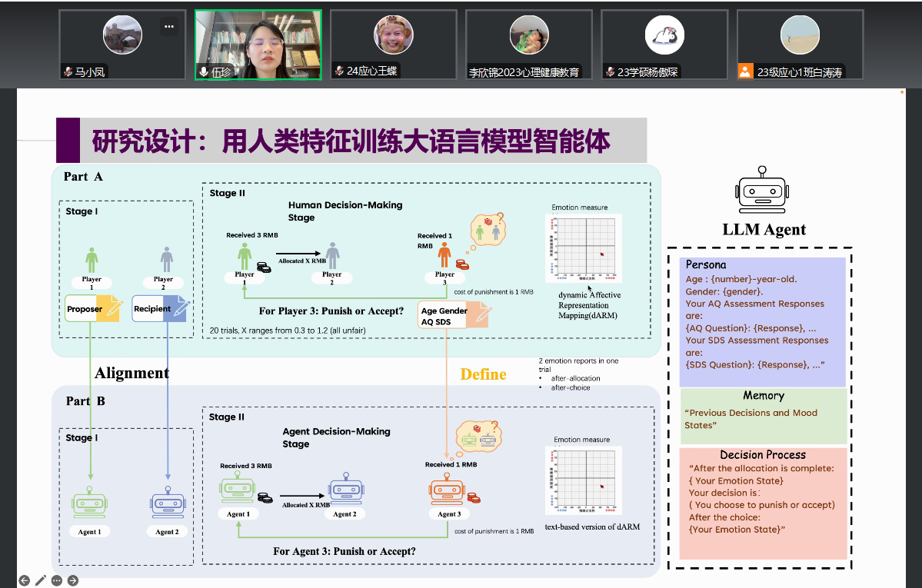Click 23级应心1班白涛涛's avatar picture
The image size is (922, 588).
point(800,35)
